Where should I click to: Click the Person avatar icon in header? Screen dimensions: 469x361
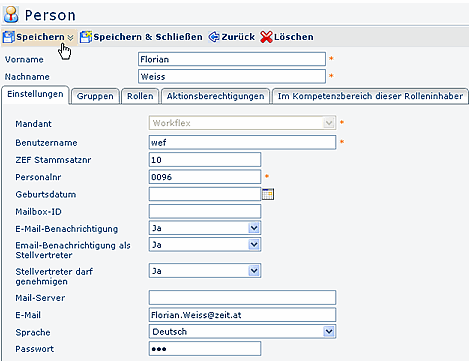[11, 15]
